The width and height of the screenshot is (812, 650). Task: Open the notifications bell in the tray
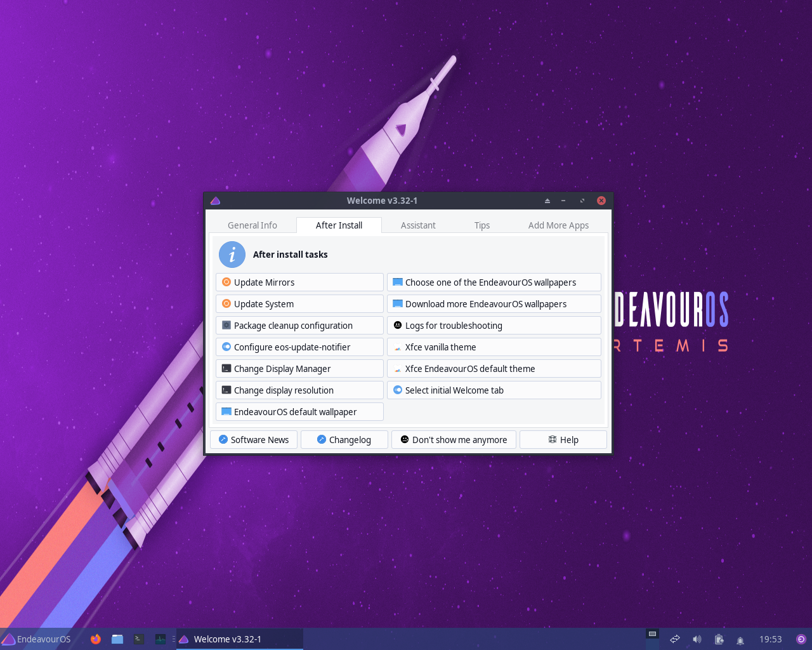pyautogui.click(x=740, y=640)
